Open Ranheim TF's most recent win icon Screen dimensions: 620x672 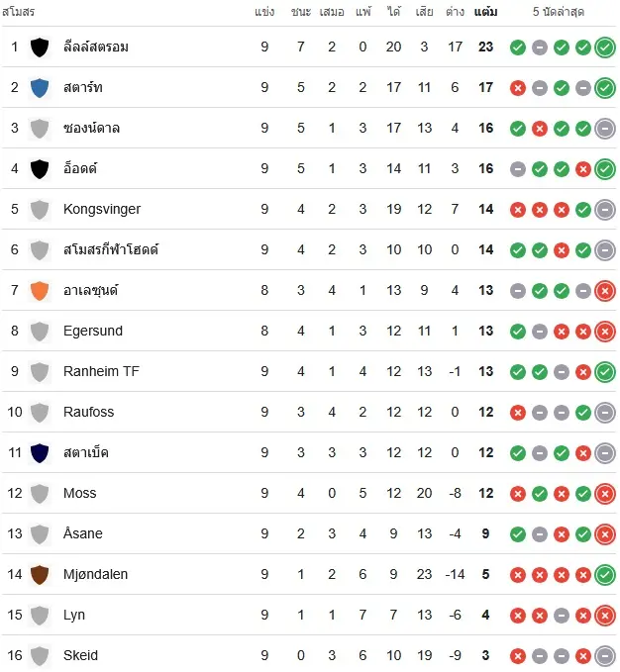605,372
